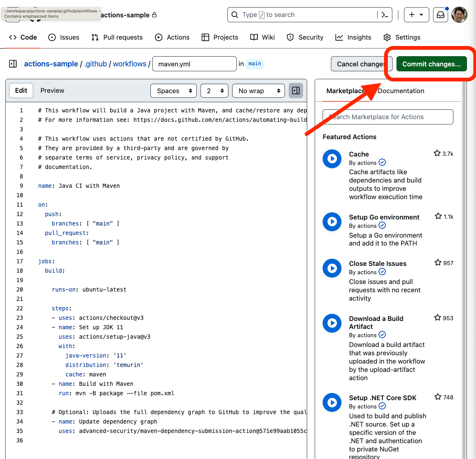The width and height of the screenshot is (476, 459).
Task: Click the "java-version: '11'" code line
Action: pos(96,356)
